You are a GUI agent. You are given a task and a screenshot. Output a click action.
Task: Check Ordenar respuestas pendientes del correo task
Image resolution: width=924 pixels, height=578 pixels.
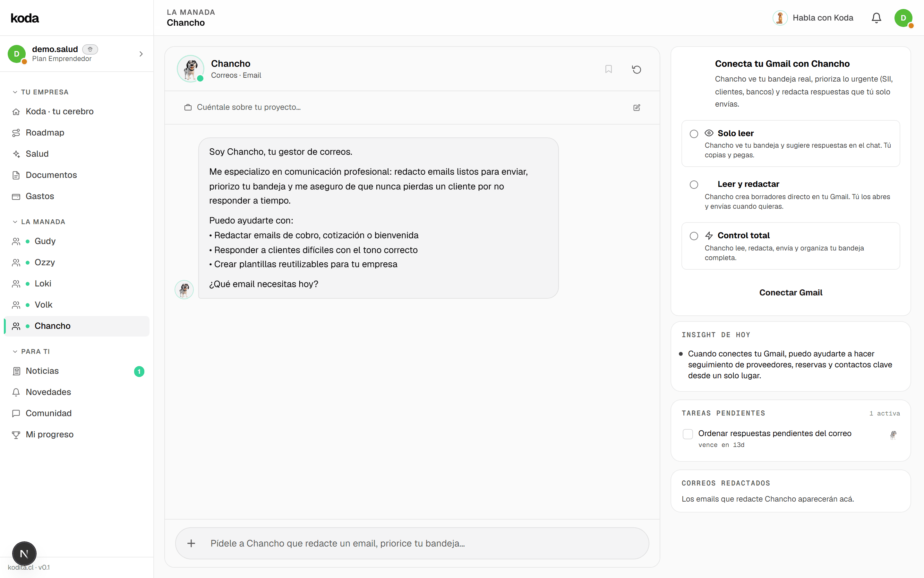688,434
